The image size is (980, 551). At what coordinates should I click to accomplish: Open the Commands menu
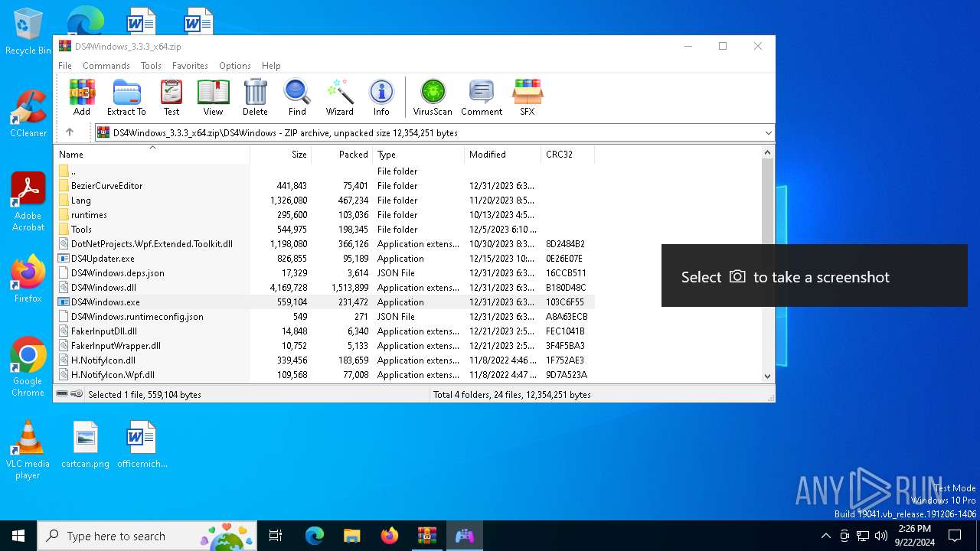point(106,66)
